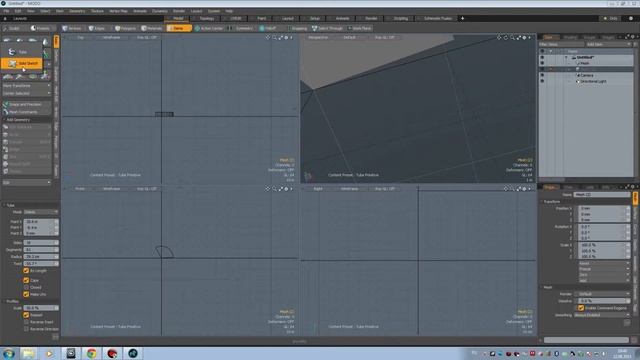Screen dimensions: 640x360
Task: Choose the Solid Sketch tool
Action: (21, 64)
